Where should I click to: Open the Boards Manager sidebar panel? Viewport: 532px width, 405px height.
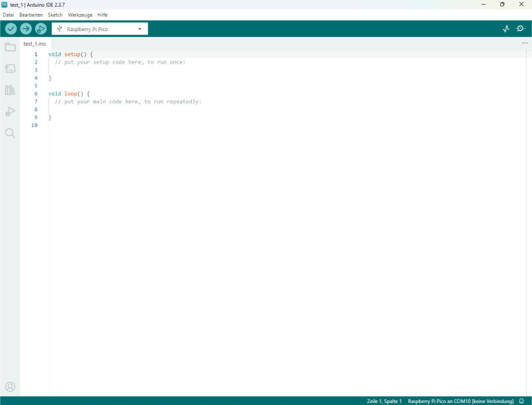(x=10, y=69)
